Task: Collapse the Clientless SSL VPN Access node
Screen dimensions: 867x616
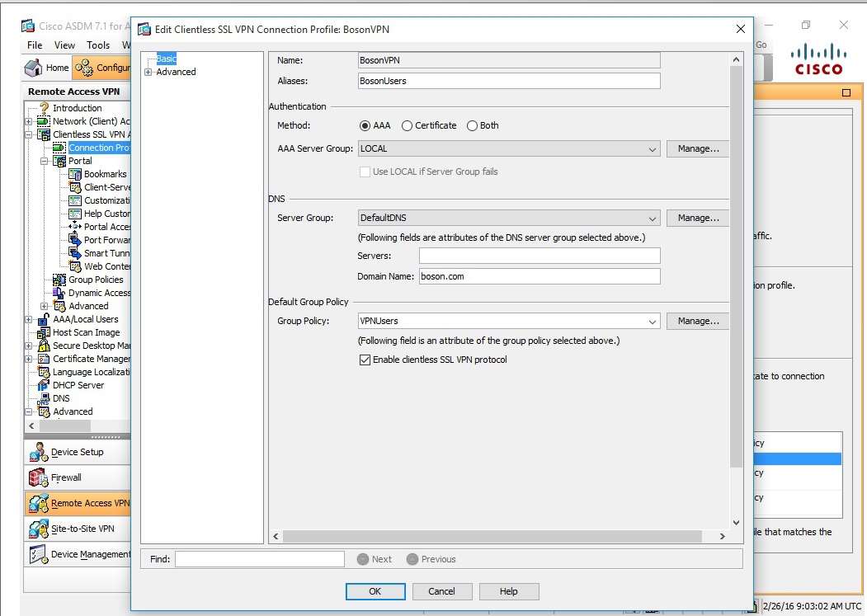Action: (29, 134)
